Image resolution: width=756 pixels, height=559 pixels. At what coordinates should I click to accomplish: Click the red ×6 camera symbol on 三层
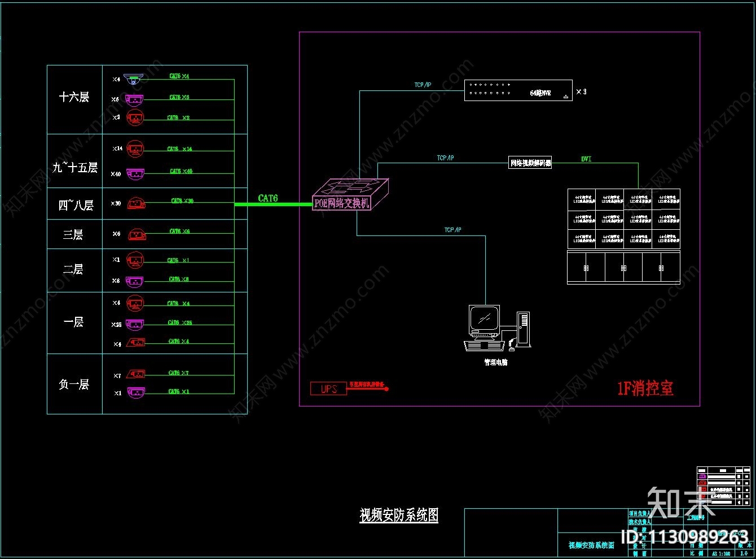tap(137, 234)
